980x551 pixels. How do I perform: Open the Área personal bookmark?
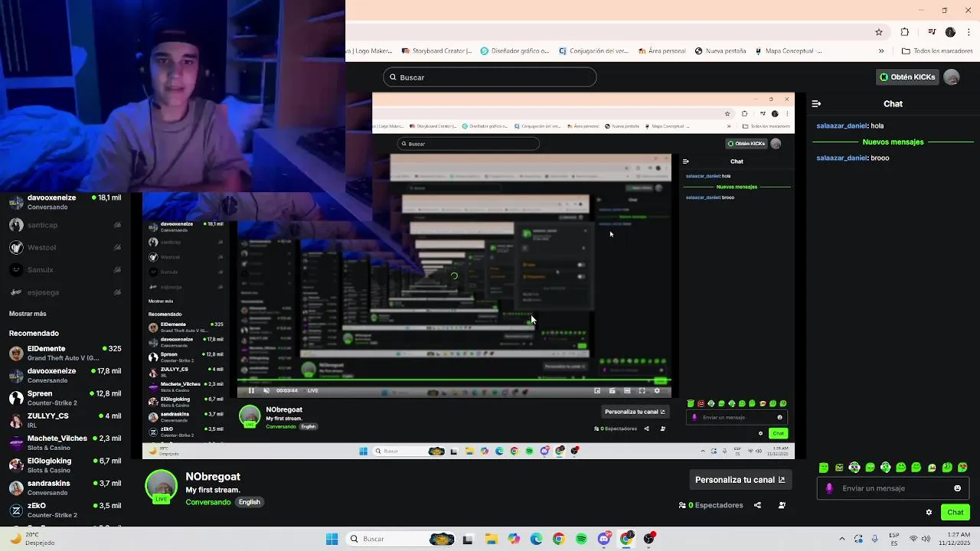(661, 51)
